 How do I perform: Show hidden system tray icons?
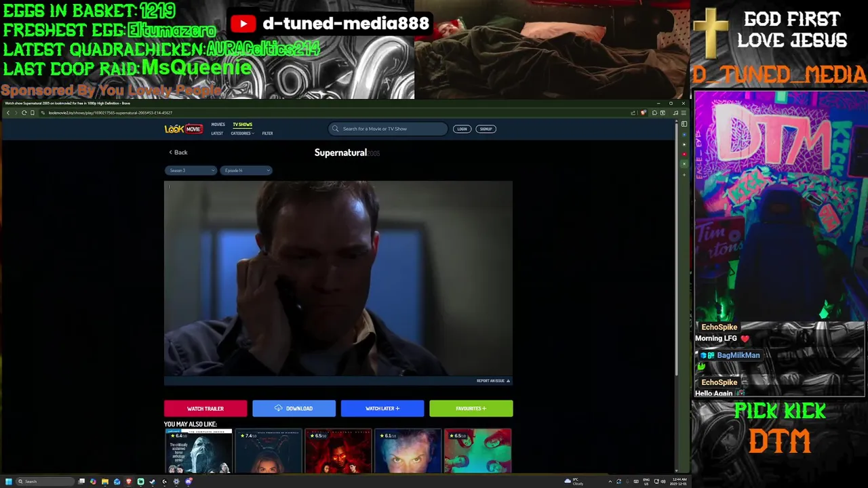pyautogui.click(x=610, y=481)
